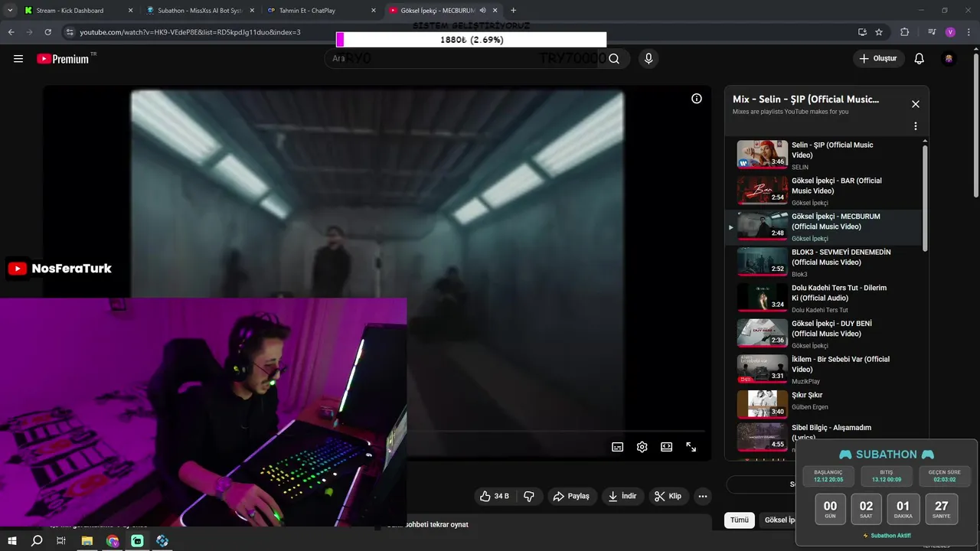The width and height of the screenshot is (980, 551).
Task: Switch to Tahmin Et - ChatPlay tab
Action: pos(321,11)
